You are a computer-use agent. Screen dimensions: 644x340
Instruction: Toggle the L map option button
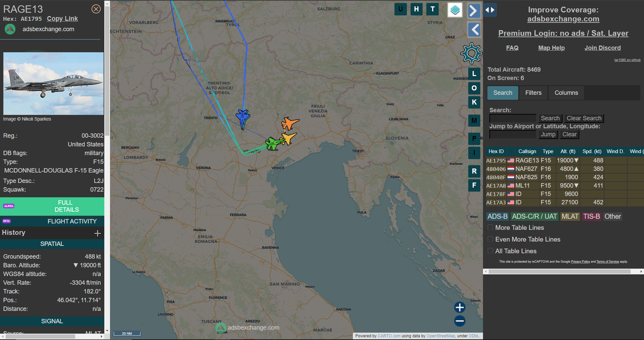474,74
